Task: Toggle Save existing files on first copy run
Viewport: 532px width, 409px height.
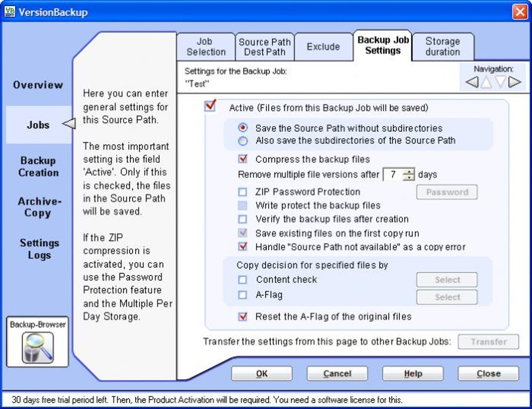Action: click(x=243, y=233)
